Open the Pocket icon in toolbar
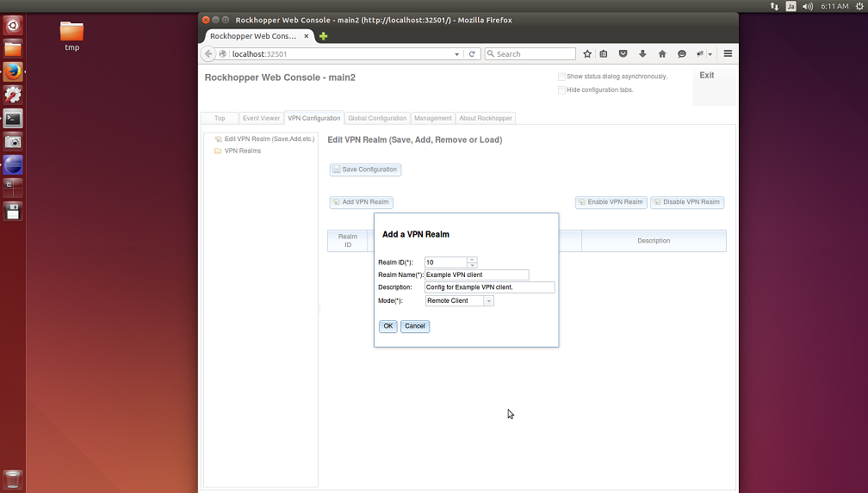The image size is (868, 493). point(623,53)
